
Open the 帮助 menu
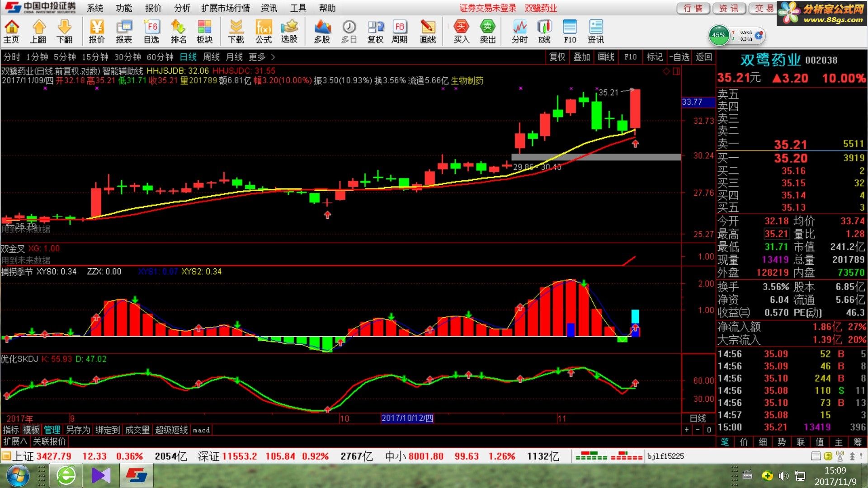[x=327, y=8]
